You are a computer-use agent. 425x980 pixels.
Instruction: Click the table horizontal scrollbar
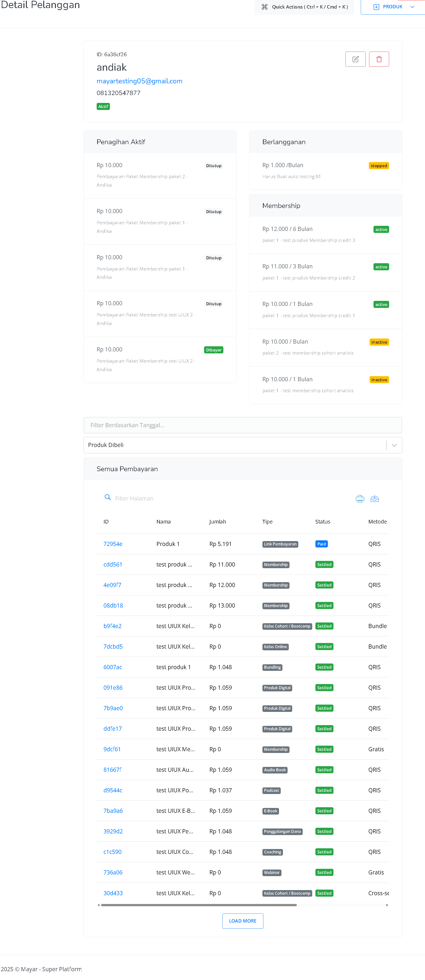pos(198,905)
